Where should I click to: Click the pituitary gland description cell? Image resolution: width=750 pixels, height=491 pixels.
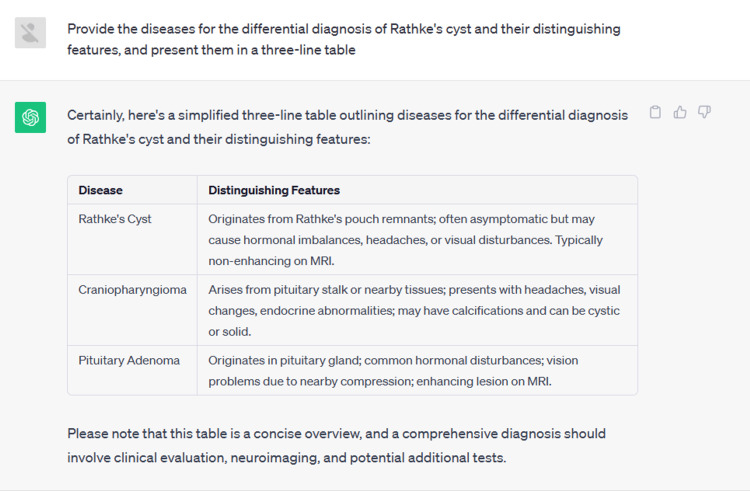pyautogui.click(x=417, y=371)
